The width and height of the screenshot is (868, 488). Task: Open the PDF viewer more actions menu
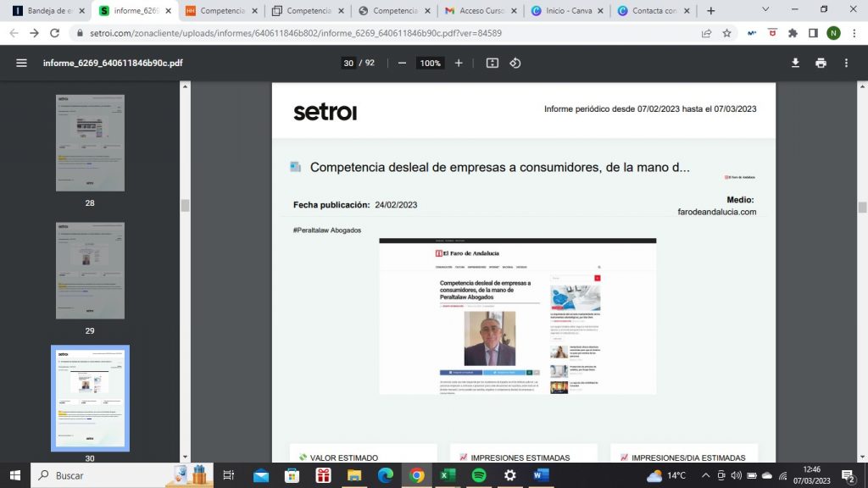pos(846,63)
